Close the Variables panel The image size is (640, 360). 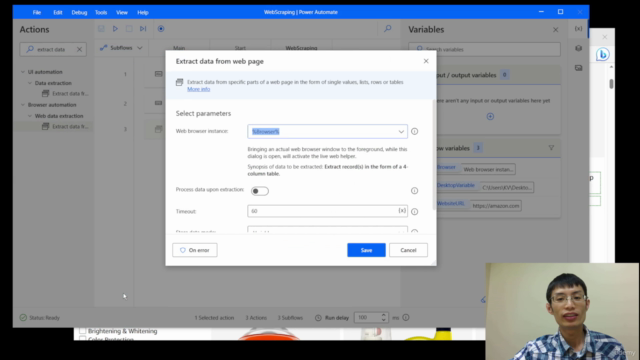pos(556,30)
